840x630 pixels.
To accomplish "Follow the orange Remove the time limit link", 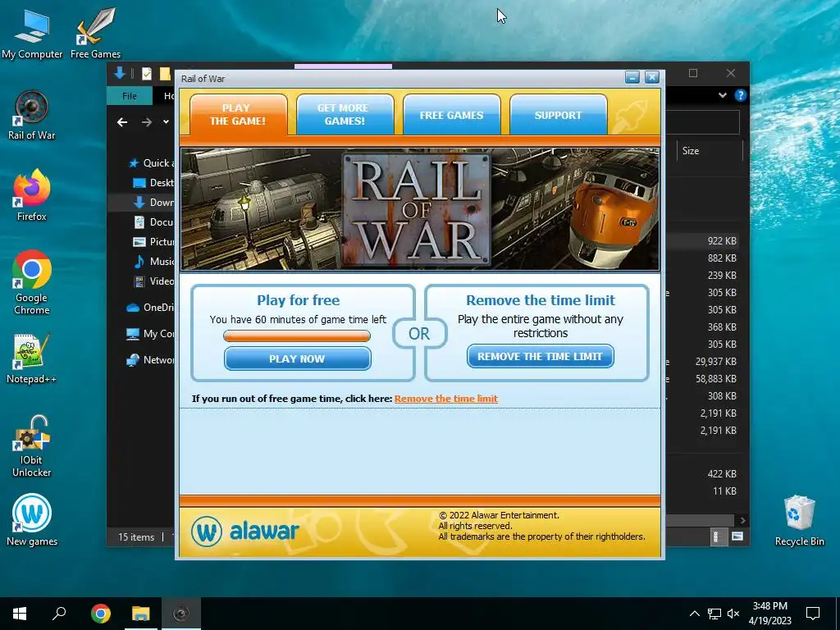I will 446,399.
